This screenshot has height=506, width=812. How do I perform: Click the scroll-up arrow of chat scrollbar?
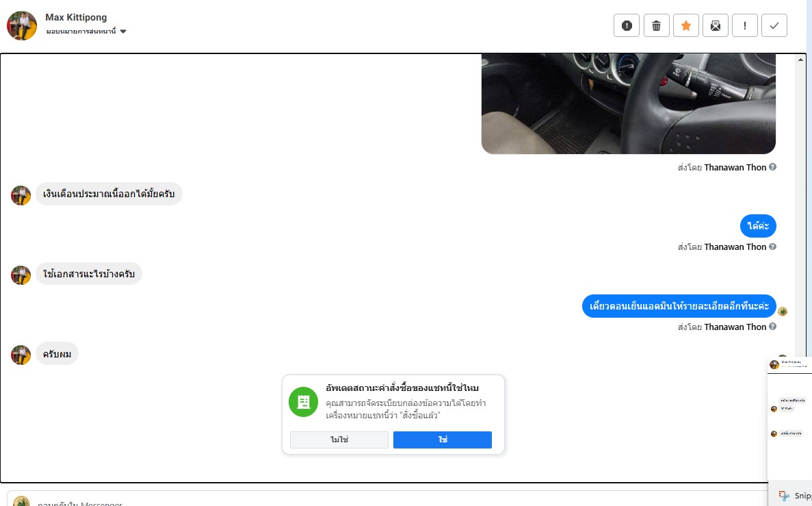point(800,60)
